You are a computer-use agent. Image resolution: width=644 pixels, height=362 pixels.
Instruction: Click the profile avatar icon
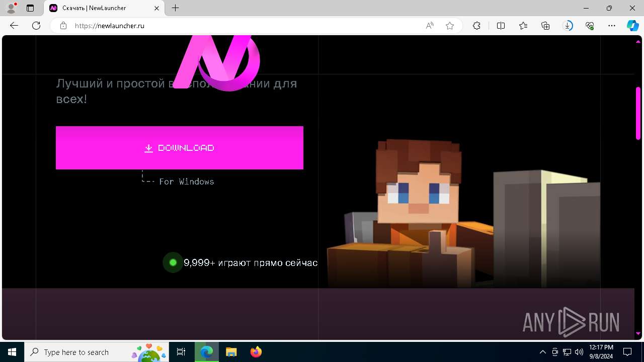click(11, 8)
